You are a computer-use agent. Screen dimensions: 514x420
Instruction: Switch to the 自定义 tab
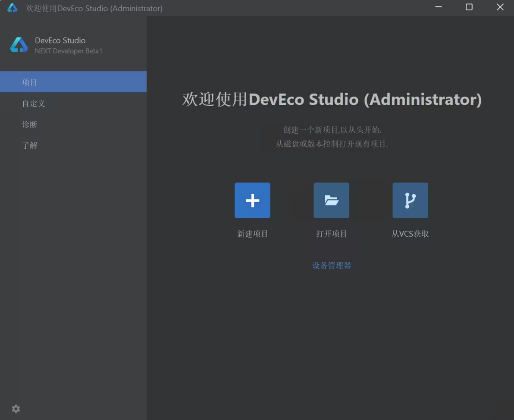tap(73, 103)
